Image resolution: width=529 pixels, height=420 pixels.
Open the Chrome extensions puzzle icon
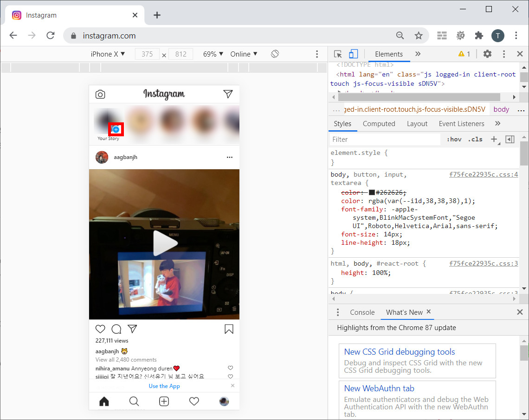tap(479, 35)
